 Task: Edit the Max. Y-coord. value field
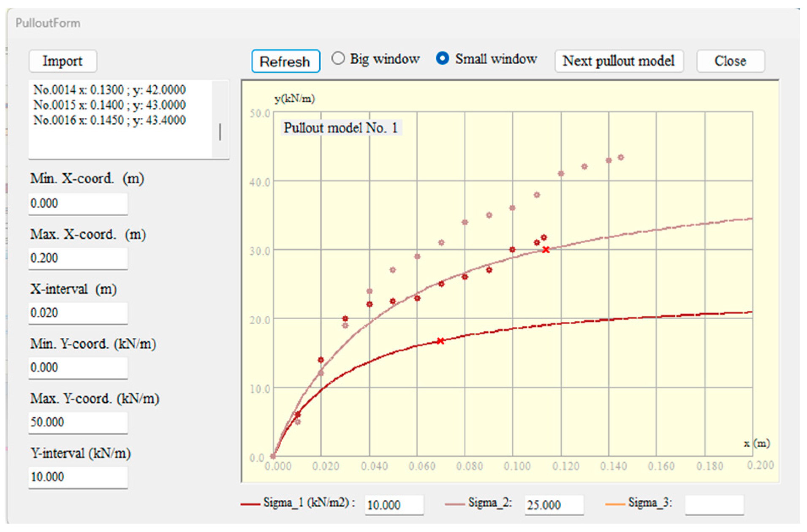click(78, 422)
